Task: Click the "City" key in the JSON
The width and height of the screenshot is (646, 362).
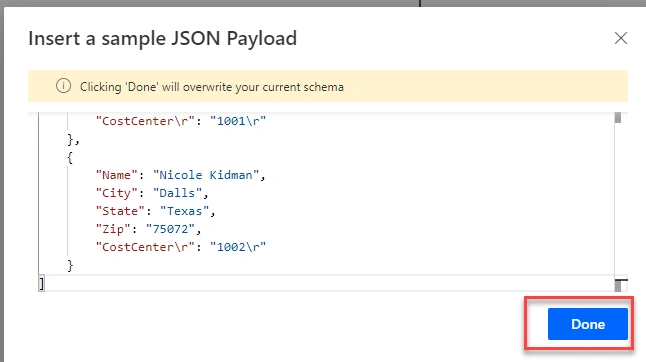Action: click(x=117, y=193)
